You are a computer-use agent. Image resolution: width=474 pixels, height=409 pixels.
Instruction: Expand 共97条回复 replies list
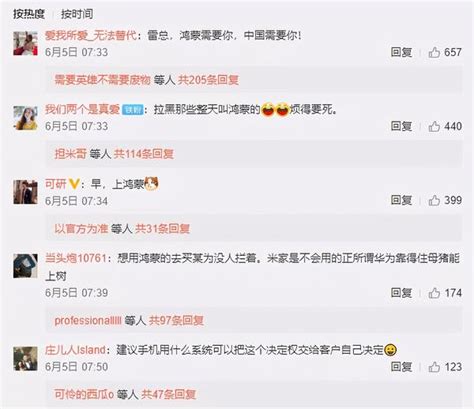(176, 321)
